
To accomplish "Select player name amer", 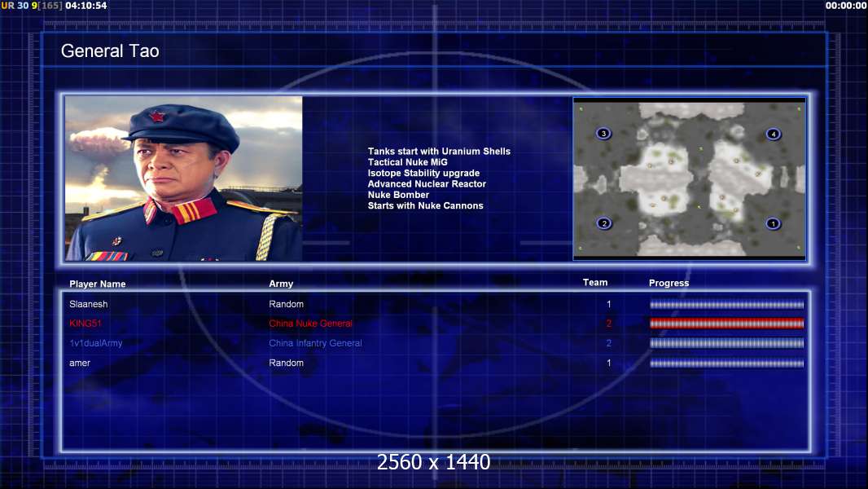I will (x=80, y=363).
